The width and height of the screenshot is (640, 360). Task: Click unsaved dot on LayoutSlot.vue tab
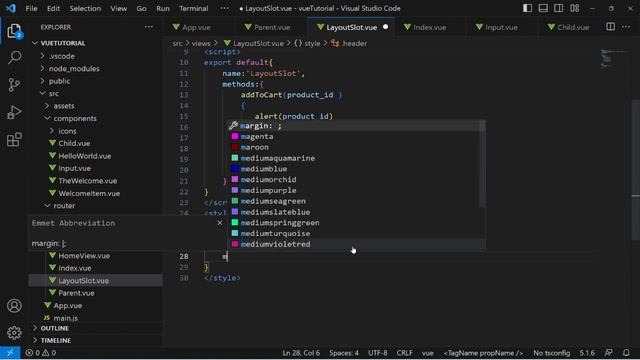[x=385, y=27]
